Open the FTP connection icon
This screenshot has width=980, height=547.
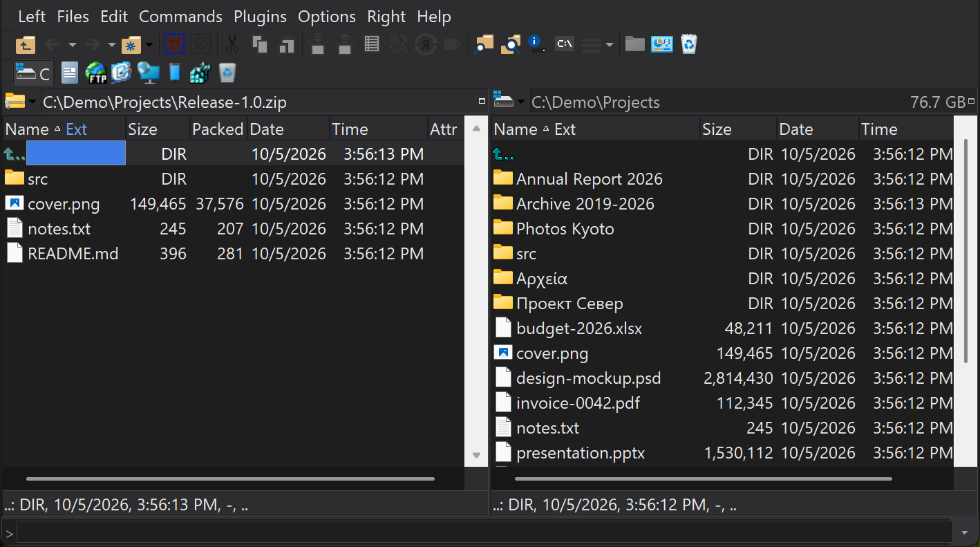point(95,72)
